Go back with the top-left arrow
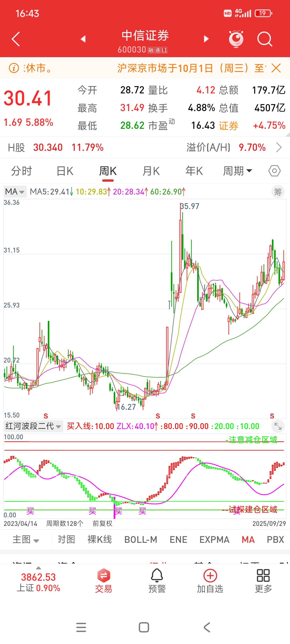Screen dimensions: 290x644 (x=16, y=39)
